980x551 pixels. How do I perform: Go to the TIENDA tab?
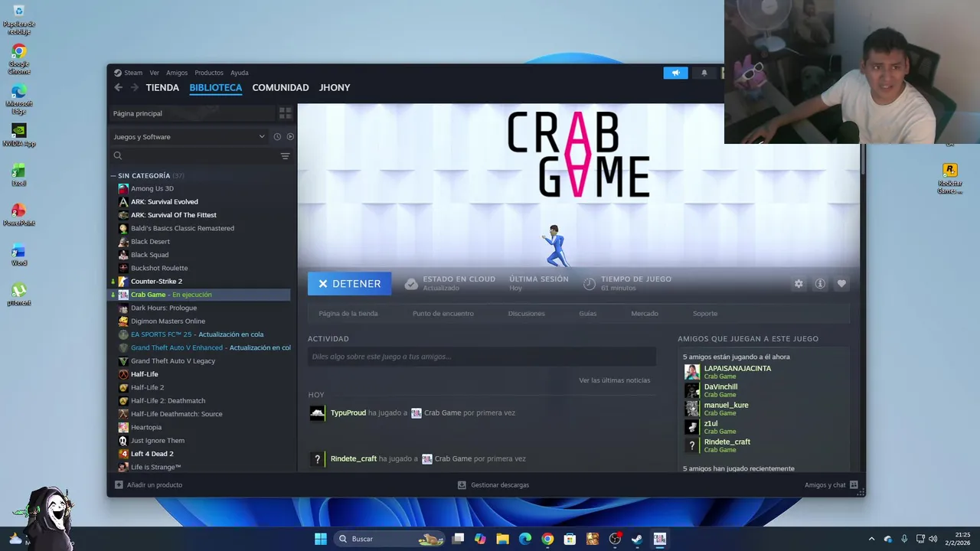pos(162,87)
